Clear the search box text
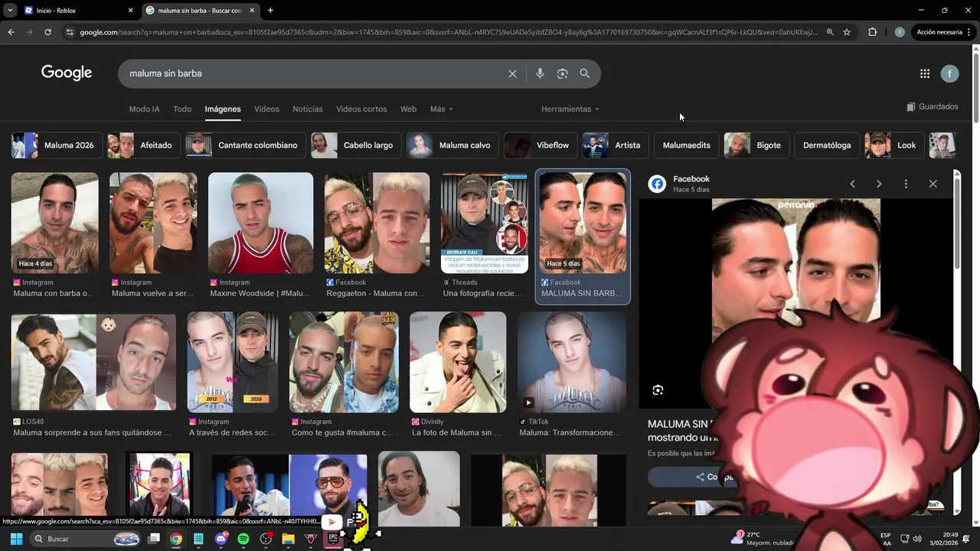 point(512,73)
